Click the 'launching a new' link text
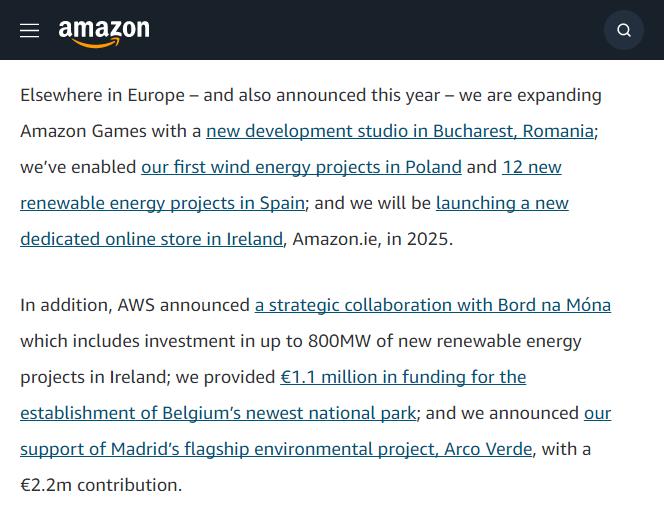The image size is (664, 508). click(502, 203)
